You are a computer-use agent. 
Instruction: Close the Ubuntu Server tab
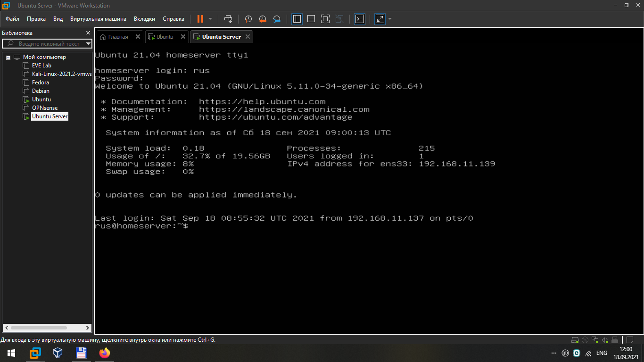pos(248,36)
